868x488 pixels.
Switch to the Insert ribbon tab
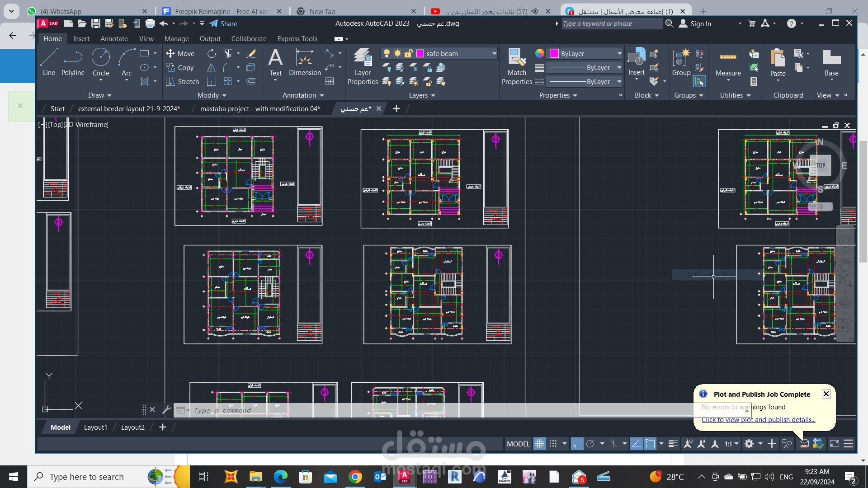(x=81, y=38)
